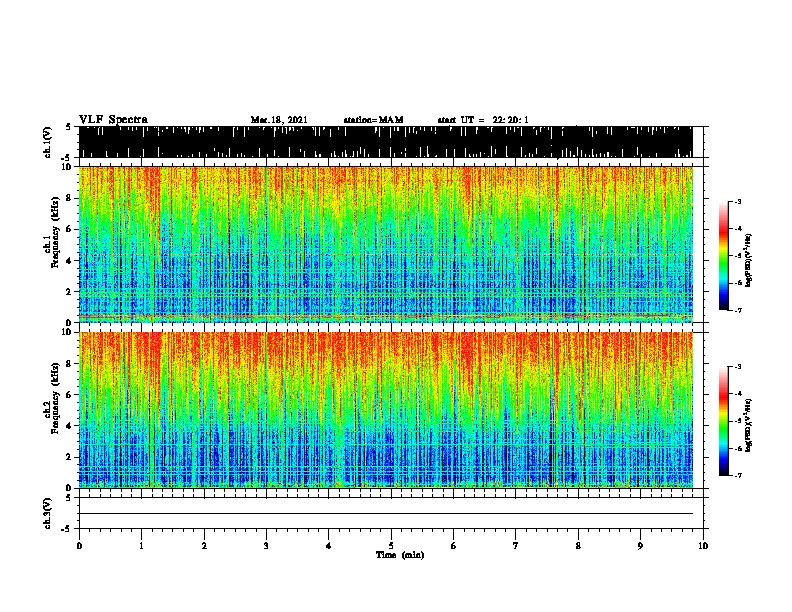
Task: Click the "-6" label on ch.1 color bar
Action: tap(738, 283)
